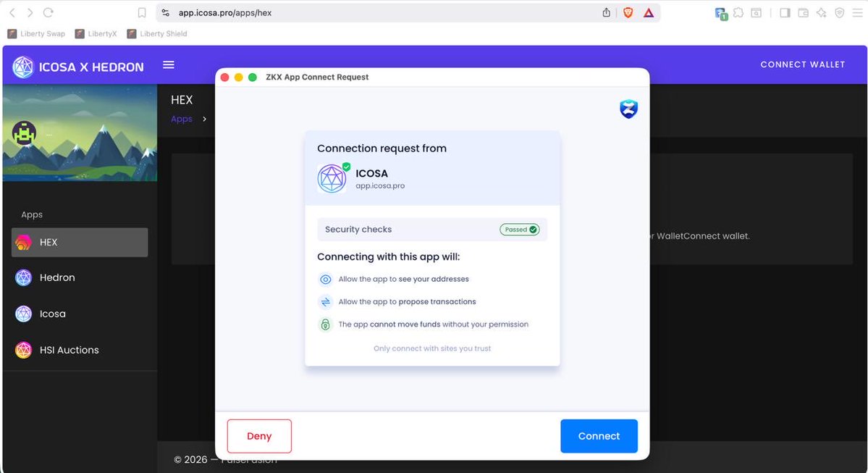The image size is (868, 473).
Task: Click the lock icon beside cannot move funds
Action: click(x=326, y=325)
